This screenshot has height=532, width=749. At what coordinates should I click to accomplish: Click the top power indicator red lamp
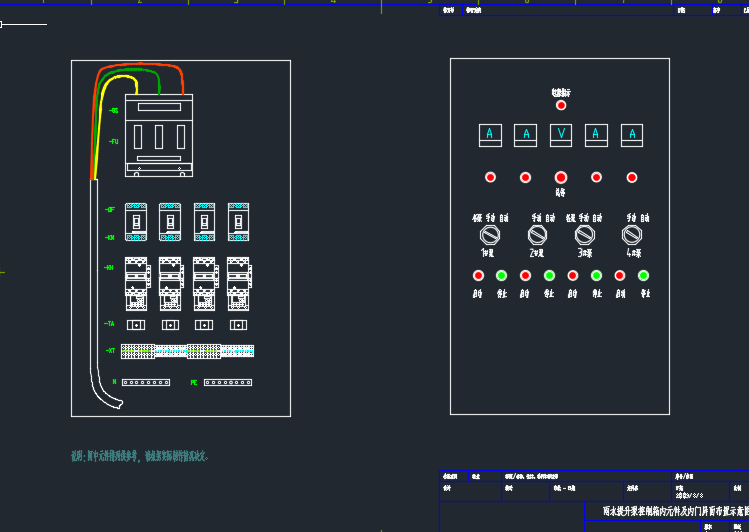pos(561,105)
